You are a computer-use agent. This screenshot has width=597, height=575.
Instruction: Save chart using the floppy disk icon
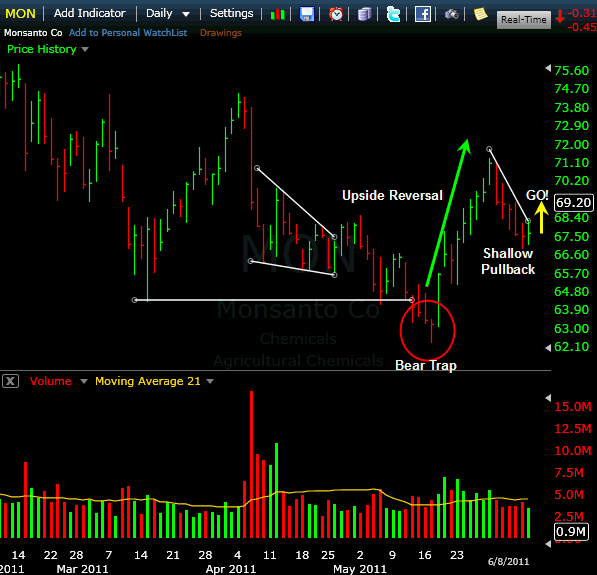(x=306, y=14)
